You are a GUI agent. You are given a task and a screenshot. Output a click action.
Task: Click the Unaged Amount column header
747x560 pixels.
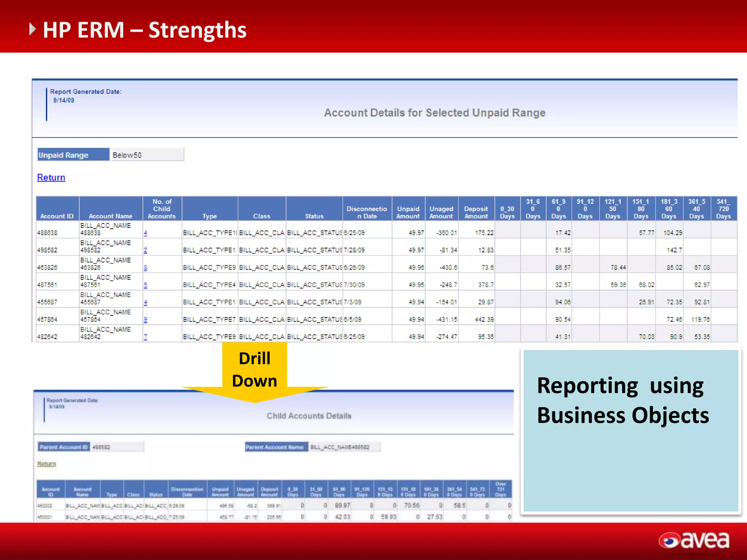[441, 209]
